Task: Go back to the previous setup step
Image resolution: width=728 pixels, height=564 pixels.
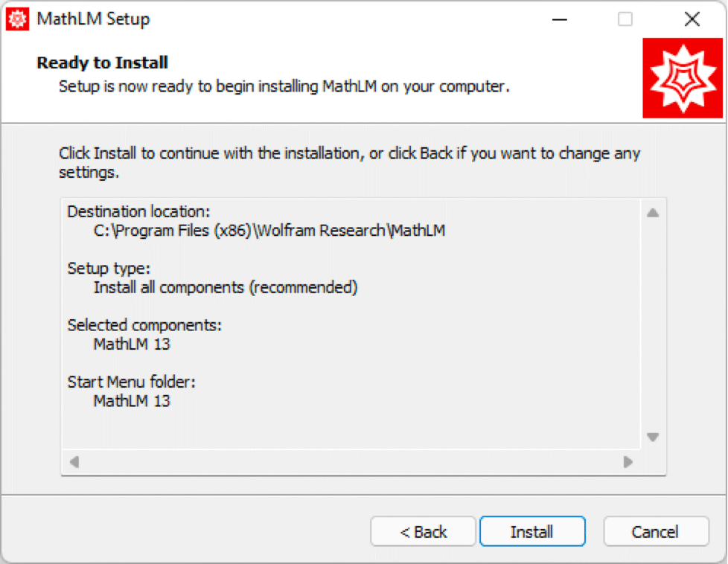Action: coord(423,532)
